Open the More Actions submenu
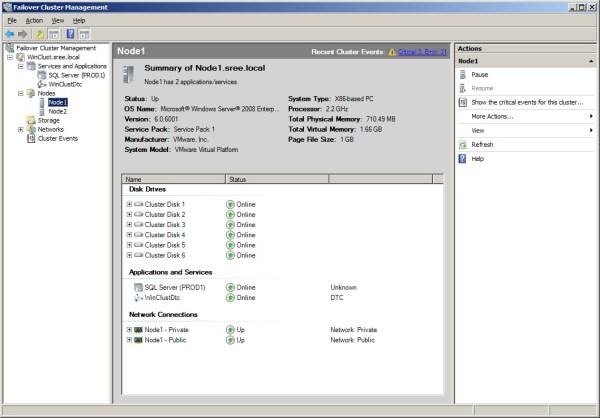This screenshot has height=418, width=600. coord(491,116)
